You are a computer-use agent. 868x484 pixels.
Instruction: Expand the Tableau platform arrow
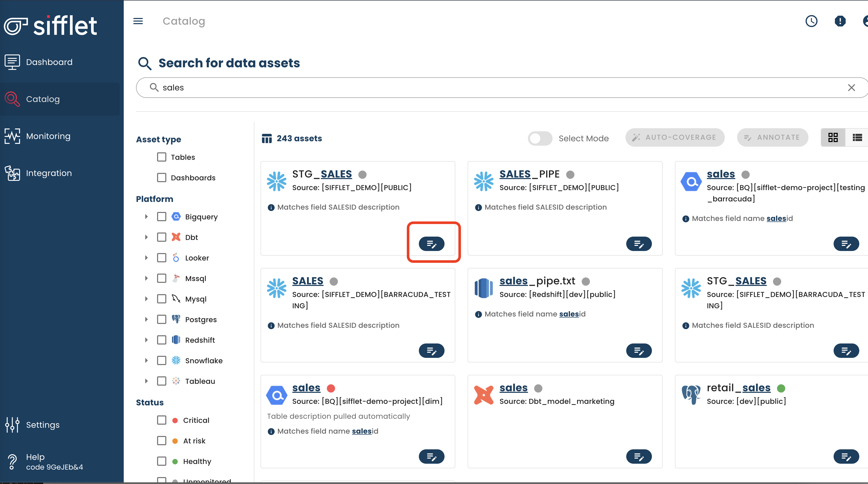[x=146, y=381]
